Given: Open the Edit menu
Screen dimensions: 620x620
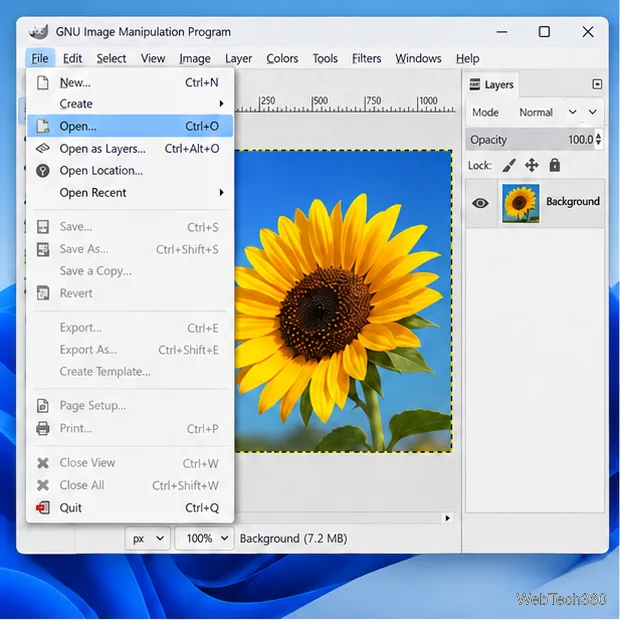Looking at the screenshot, I should 72,59.
